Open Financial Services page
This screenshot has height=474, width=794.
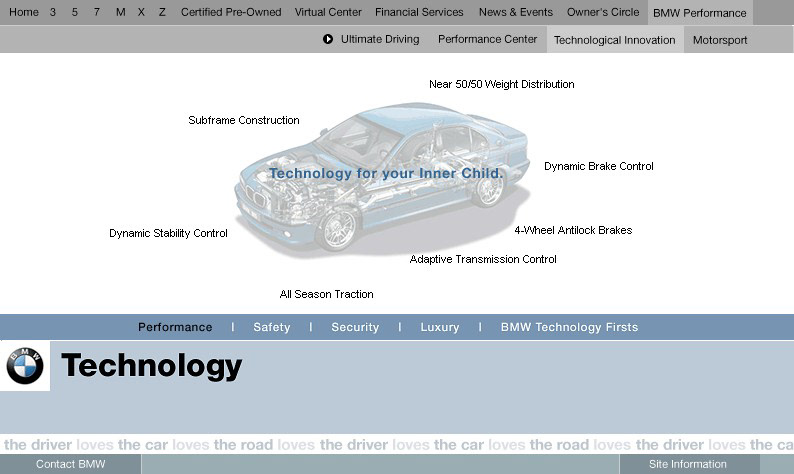[x=419, y=12]
